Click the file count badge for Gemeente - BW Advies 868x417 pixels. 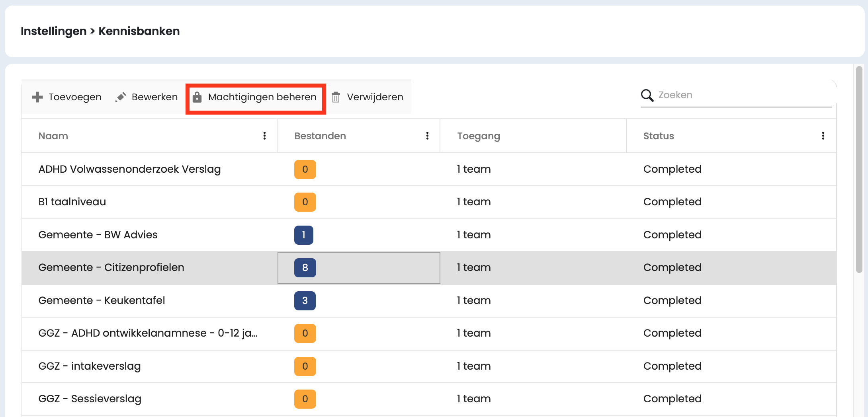303,235
